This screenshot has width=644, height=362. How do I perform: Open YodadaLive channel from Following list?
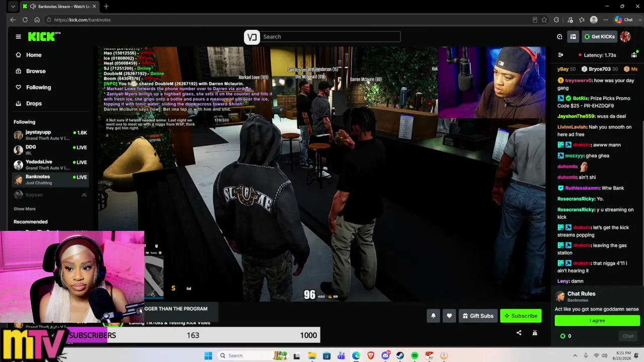(x=50, y=164)
